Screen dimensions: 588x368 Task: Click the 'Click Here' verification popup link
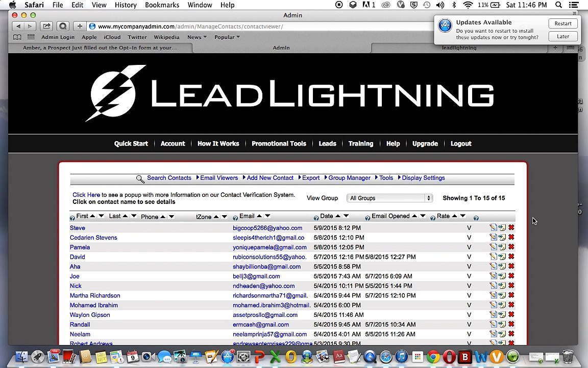coord(86,195)
